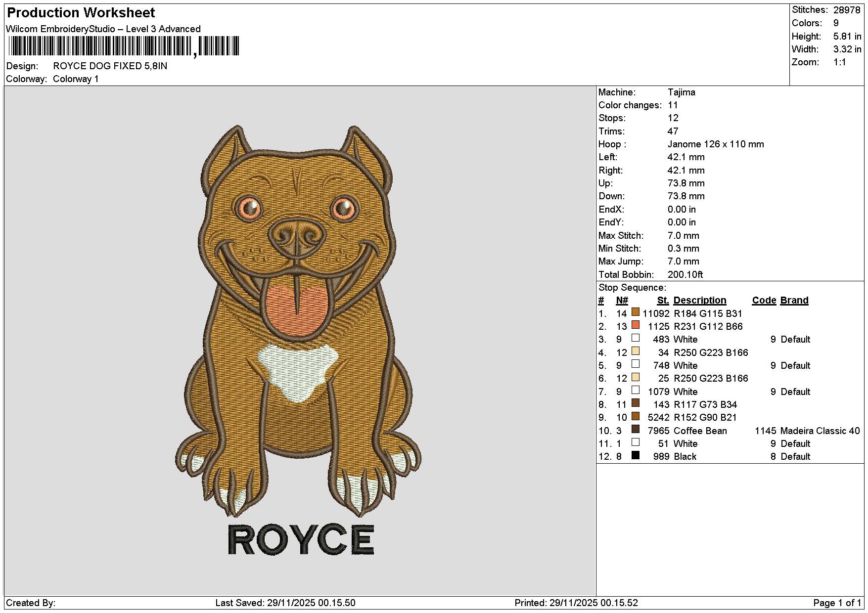Click the Hoop value Janome 126 x 110 mm
Viewport: 868px width, 613px height.
click(x=716, y=144)
